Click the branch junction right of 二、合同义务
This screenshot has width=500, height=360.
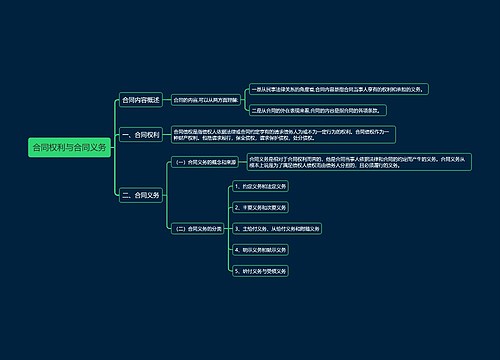pyautogui.click(x=166, y=195)
